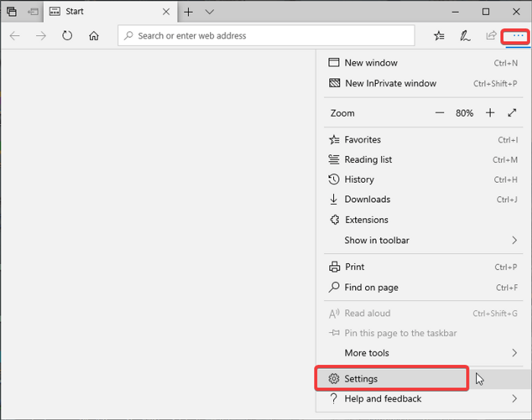Go back with the back arrow

15,36
